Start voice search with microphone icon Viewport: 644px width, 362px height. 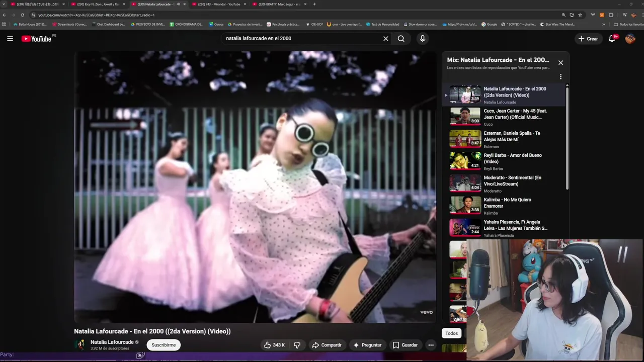[423, 39]
